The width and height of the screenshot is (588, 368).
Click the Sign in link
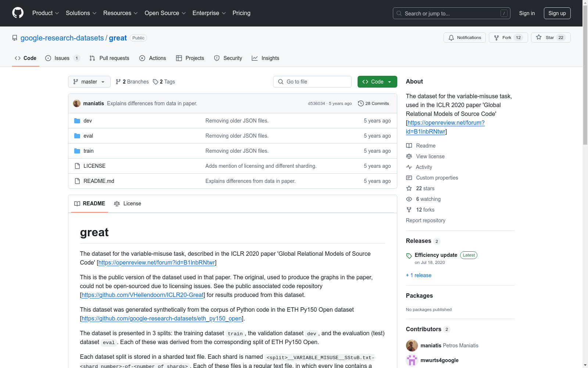pos(527,13)
